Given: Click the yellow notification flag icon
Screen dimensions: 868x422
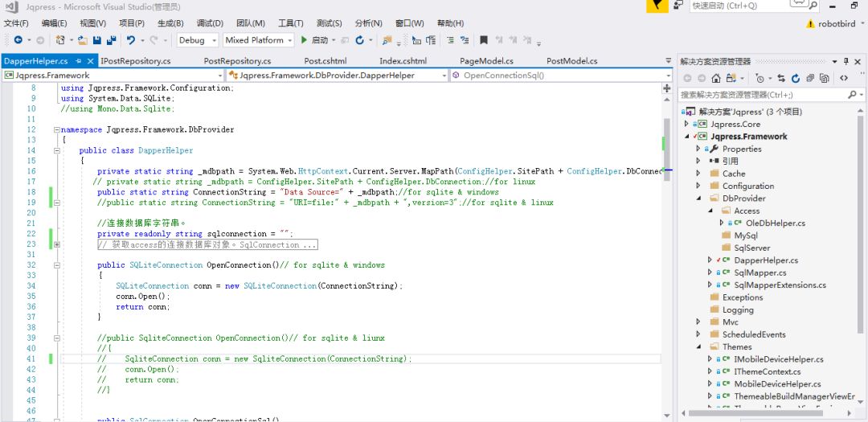Looking at the screenshot, I should (x=657, y=6).
